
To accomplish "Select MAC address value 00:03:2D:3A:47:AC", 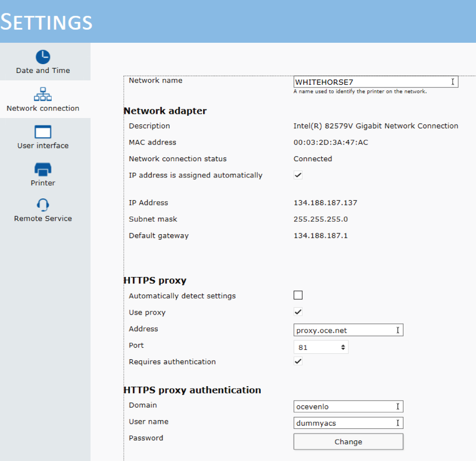I will [331, 142].
